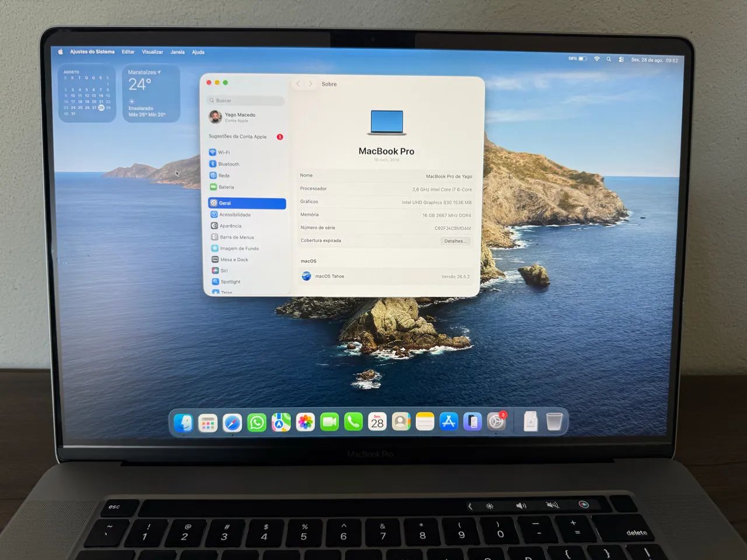Viewport: 747px width, 560px height.
Task: Click the Detalhes... button
Action: click(455, 241)
